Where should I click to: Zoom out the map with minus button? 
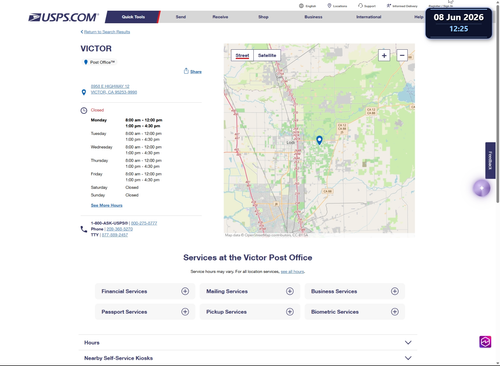(402, 55)
